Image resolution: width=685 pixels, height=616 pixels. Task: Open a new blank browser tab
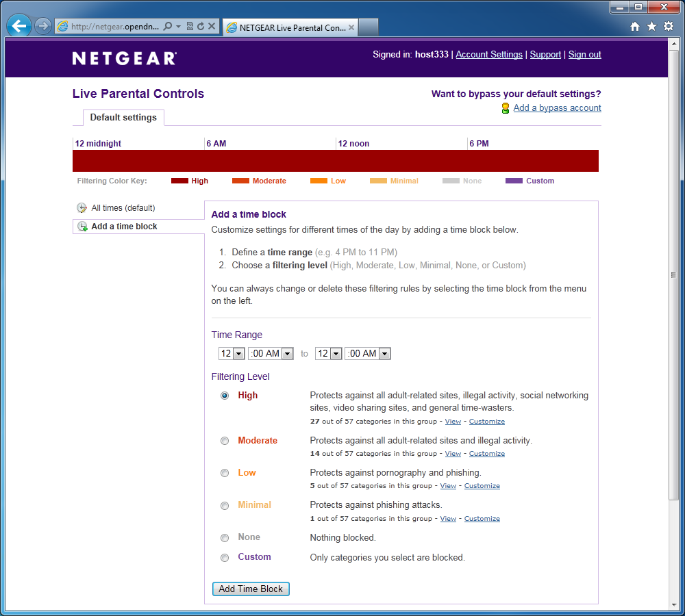point(368,27)
